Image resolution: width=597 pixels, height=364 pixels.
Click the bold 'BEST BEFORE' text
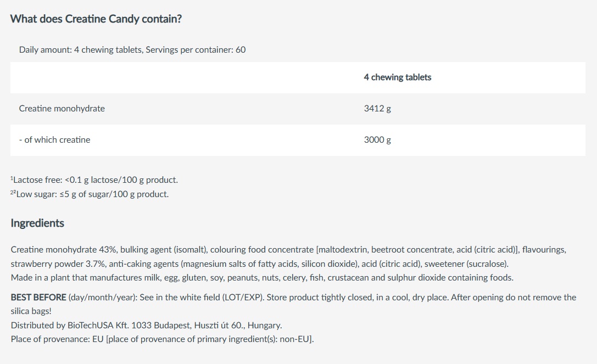(38, 298)
